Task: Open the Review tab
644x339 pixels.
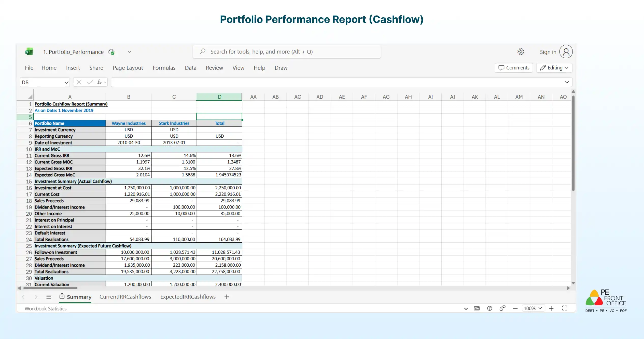Action: (x=214, y=68)
